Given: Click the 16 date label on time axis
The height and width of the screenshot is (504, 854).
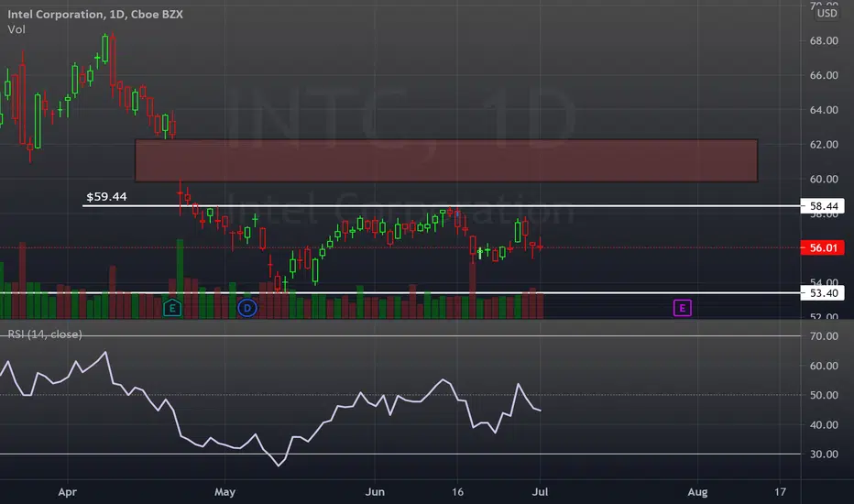Looking at the screenshot, I should (x=457, y=492).
